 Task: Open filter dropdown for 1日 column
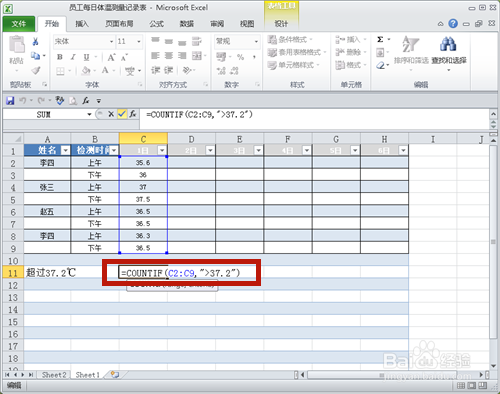(x=162, y=150)
